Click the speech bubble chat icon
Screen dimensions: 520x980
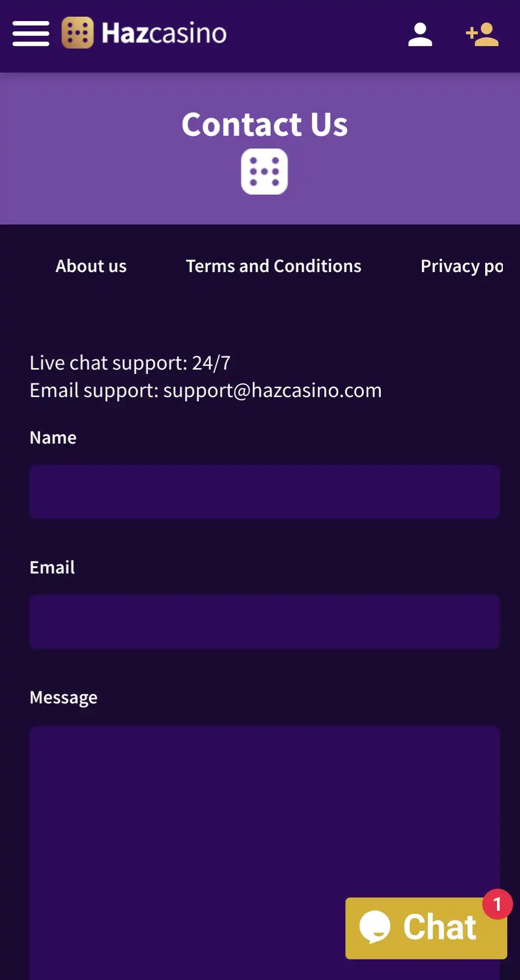(375, 927)
